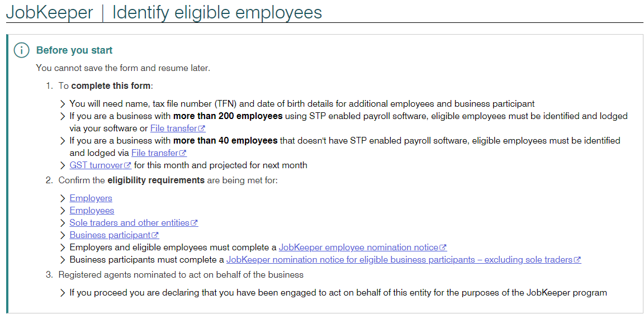Click the external link icon after GST turnover

[127, 165]
